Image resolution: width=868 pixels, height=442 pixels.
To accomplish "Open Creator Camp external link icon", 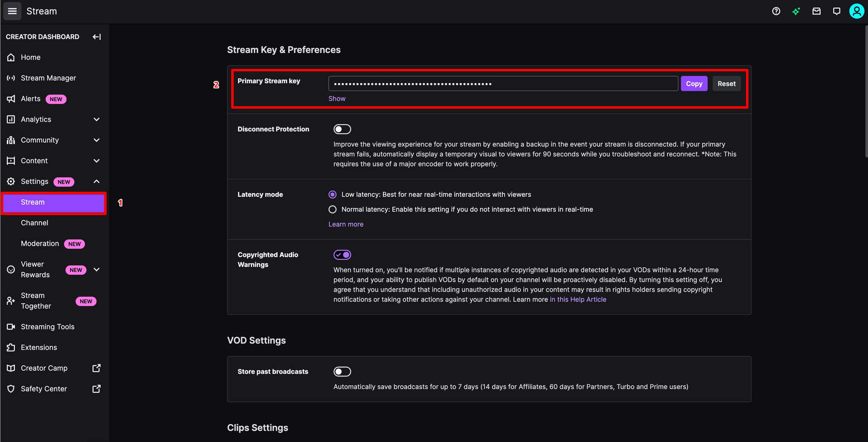I will (x=96, y=368).
